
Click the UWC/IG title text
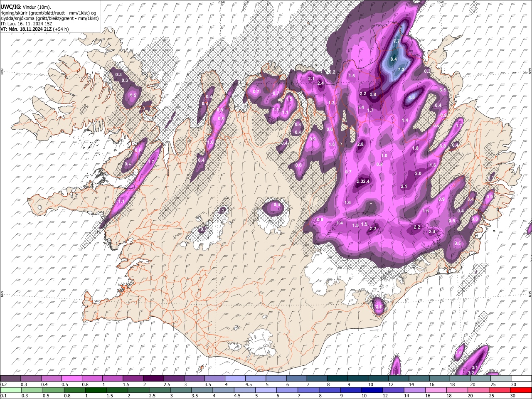(x=10, y=7)
